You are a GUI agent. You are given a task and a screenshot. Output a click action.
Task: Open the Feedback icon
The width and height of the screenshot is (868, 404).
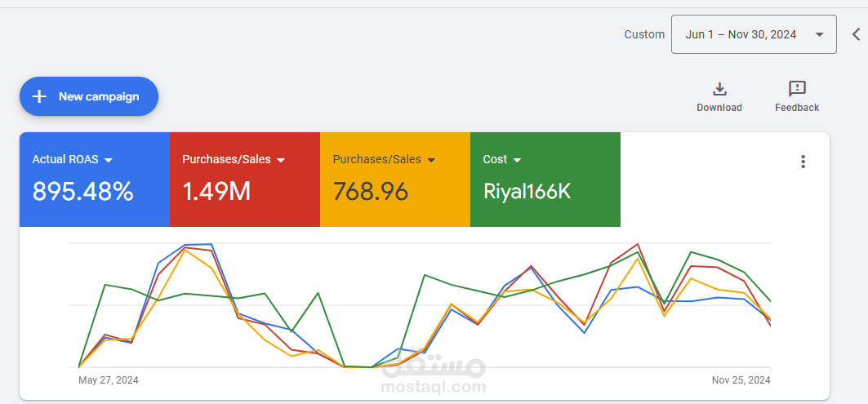click(x=797, y=89)
